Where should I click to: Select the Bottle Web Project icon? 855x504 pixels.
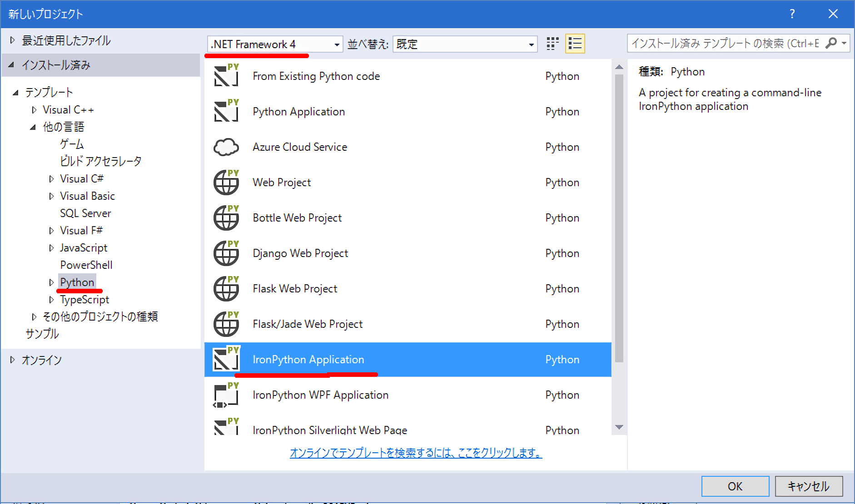226,218
